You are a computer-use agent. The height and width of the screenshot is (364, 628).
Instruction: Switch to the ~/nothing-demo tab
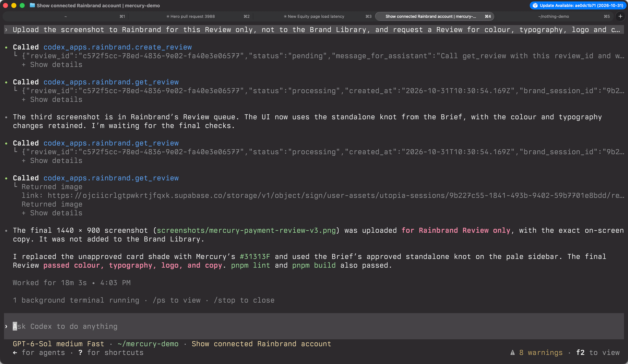(553, 16)
